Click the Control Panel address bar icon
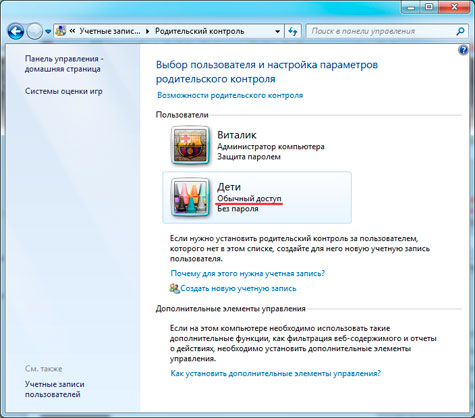 [60, 31]
